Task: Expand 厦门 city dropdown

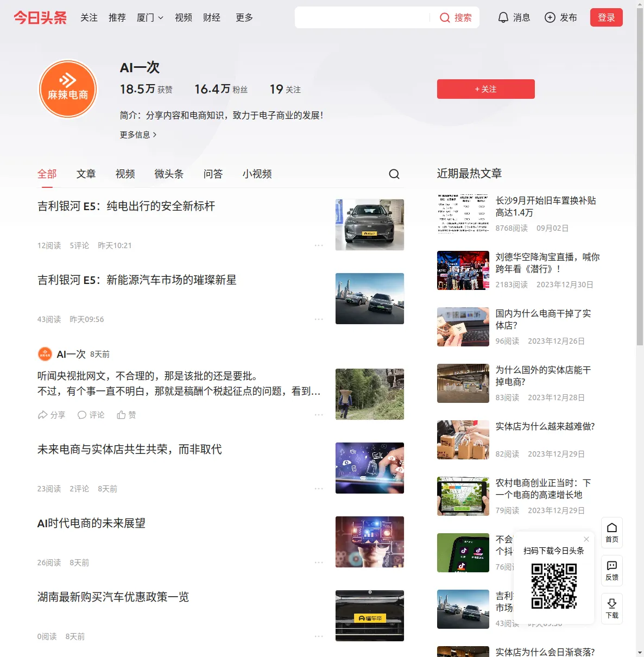Action: click(150, 17)
